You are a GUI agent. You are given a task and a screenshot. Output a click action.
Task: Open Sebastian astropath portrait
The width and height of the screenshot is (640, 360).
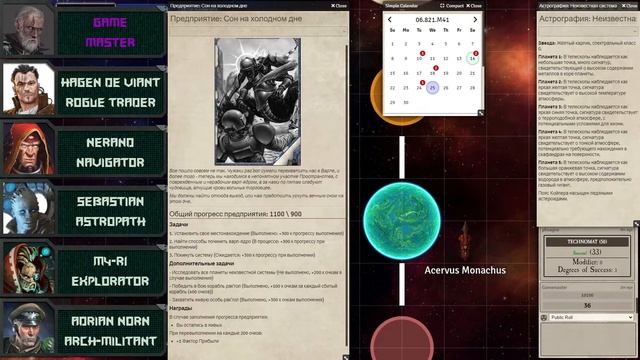pyautogui.click(x=29, y=209)
